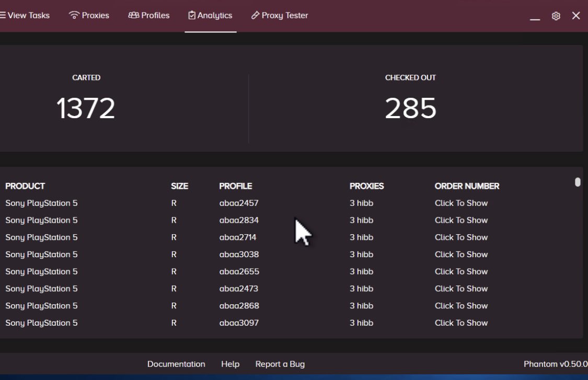Viewport: 588px width, 380px height.
Task: Click Sony PlayStation 5 in abaa2457 row
Action: (x=41, y=203)
